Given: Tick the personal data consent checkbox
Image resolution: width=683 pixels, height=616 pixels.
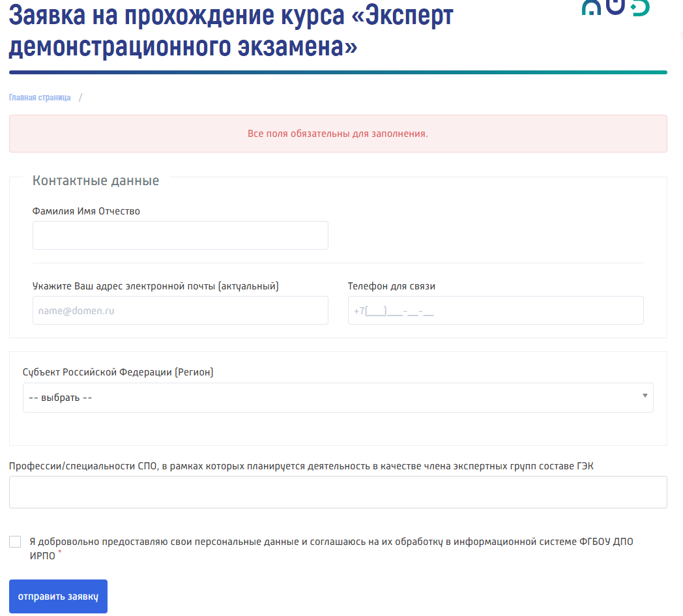Looking at the screenshot, I should 15,542.
